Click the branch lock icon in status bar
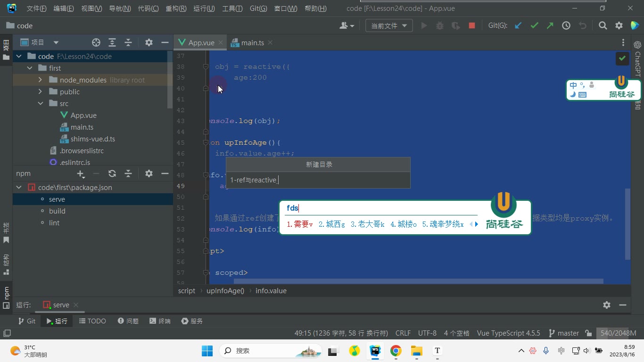Image resolution: width=644 pixels, height=362 pixels. [x=588, y=333]
